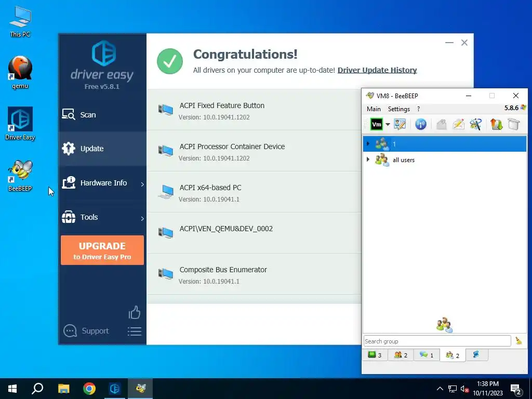Click device icon beside ACPI x64-based PC
532x399 pixels.
pos(166,192)
